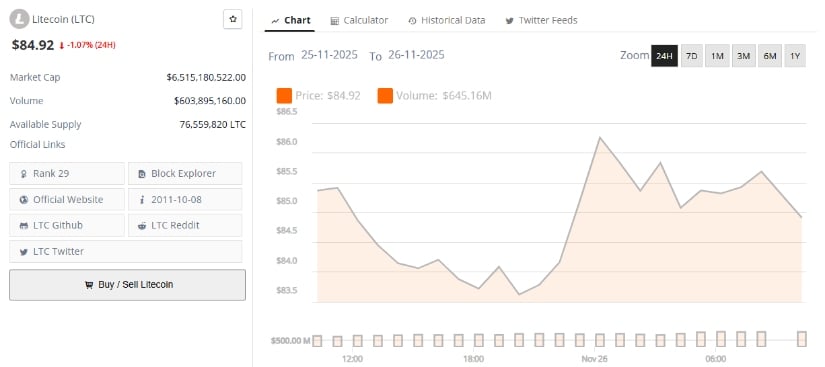Click the Github icon
Image resolution: width=825 pixels, height=367 pixels.
pos(24,226)
